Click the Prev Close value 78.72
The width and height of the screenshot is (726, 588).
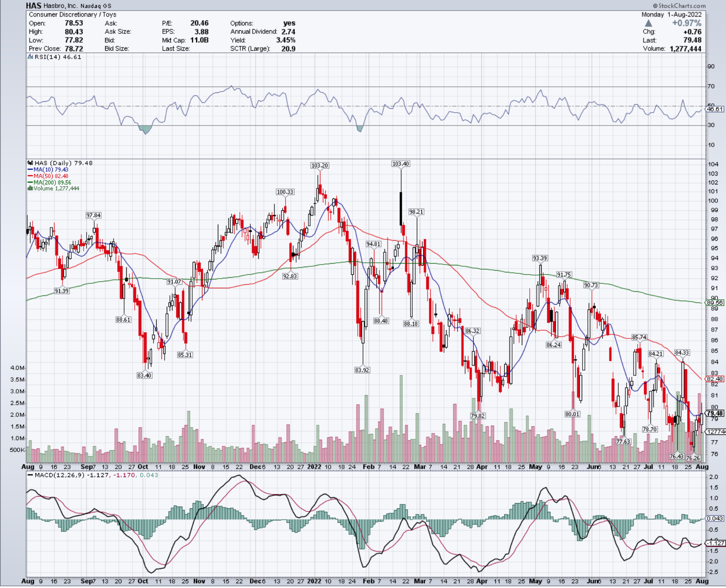74,48
